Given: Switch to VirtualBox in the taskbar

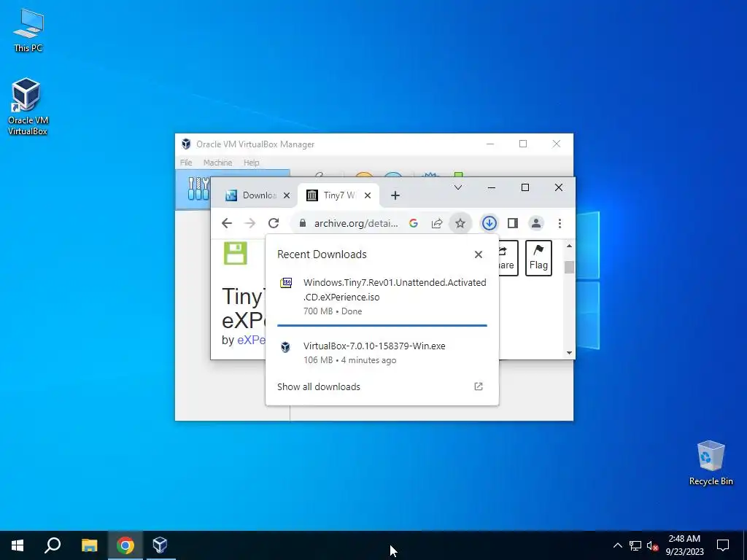Looking at the screenshot, I should coord(160,545).
